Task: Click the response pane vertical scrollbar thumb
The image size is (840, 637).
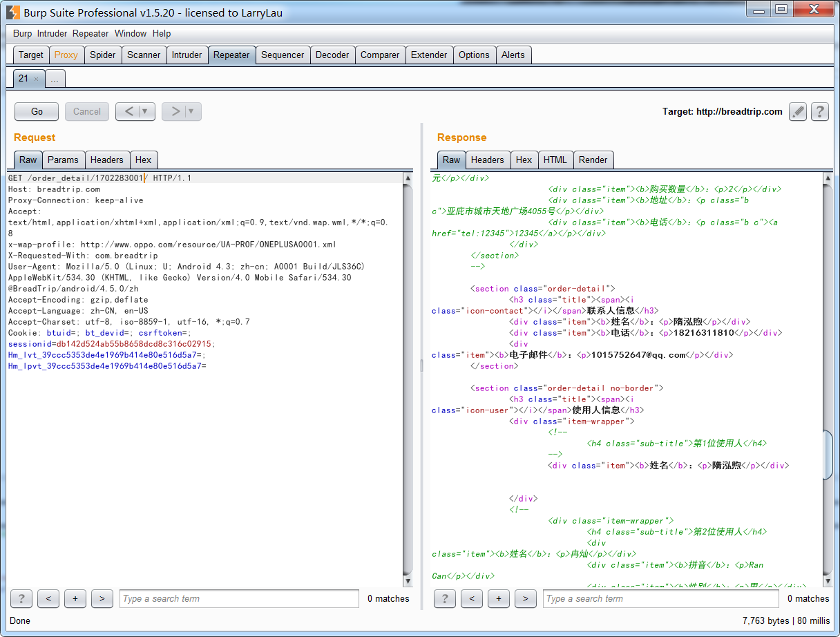Action: tap(828, 455)
